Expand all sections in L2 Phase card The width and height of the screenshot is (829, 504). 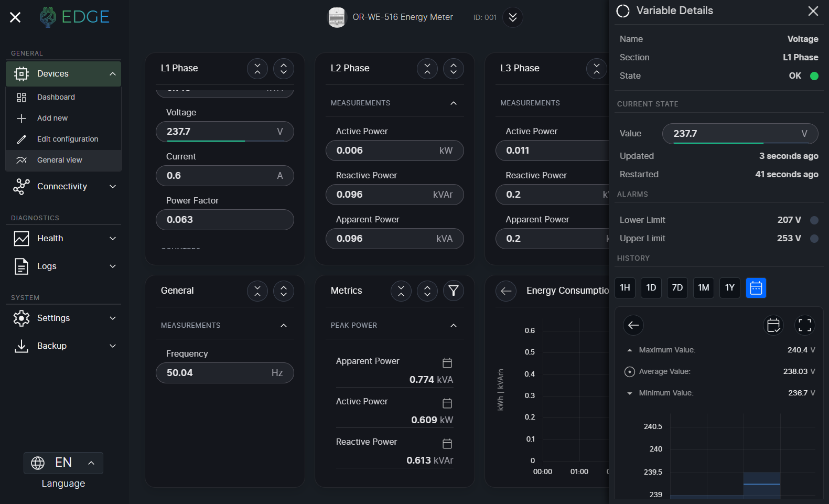point(454,69)
